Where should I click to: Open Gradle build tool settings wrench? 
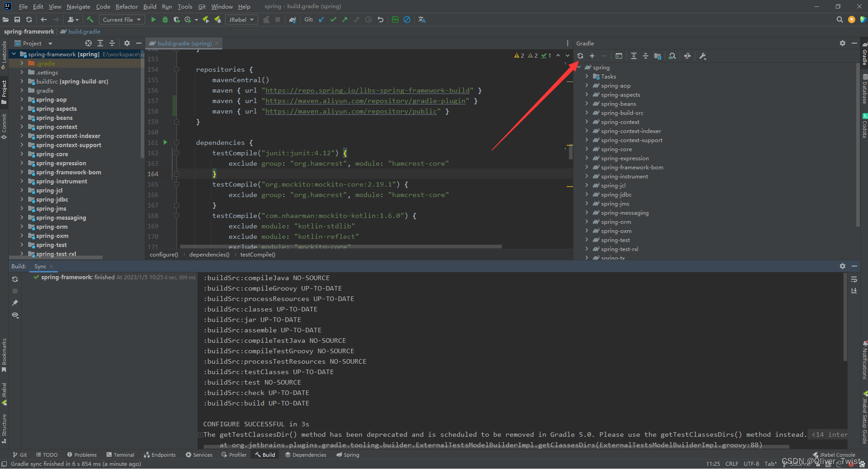coord(703,56)
